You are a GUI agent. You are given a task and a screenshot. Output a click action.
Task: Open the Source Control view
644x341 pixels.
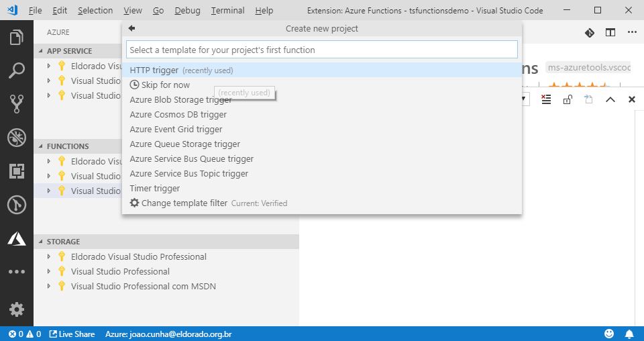point(16,104)
